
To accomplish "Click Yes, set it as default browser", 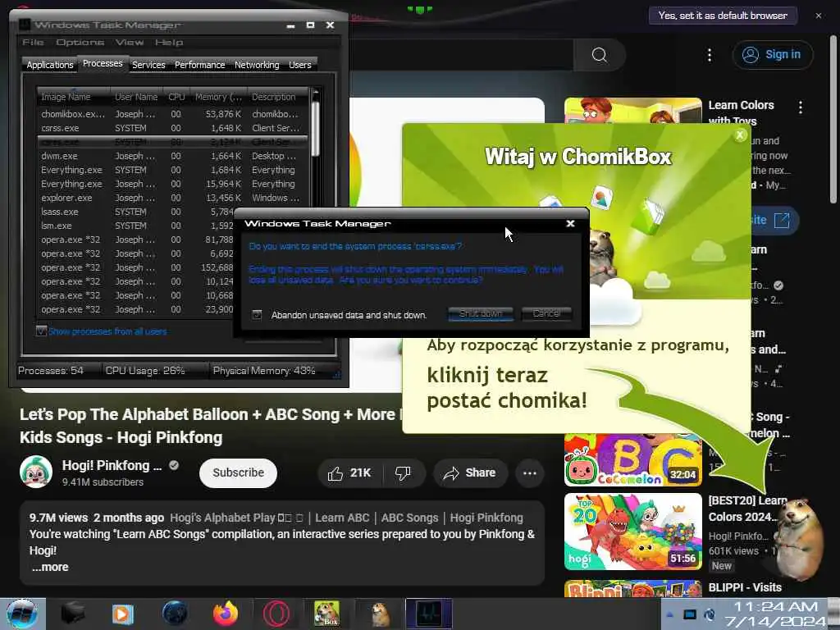I will click(723, 16).
